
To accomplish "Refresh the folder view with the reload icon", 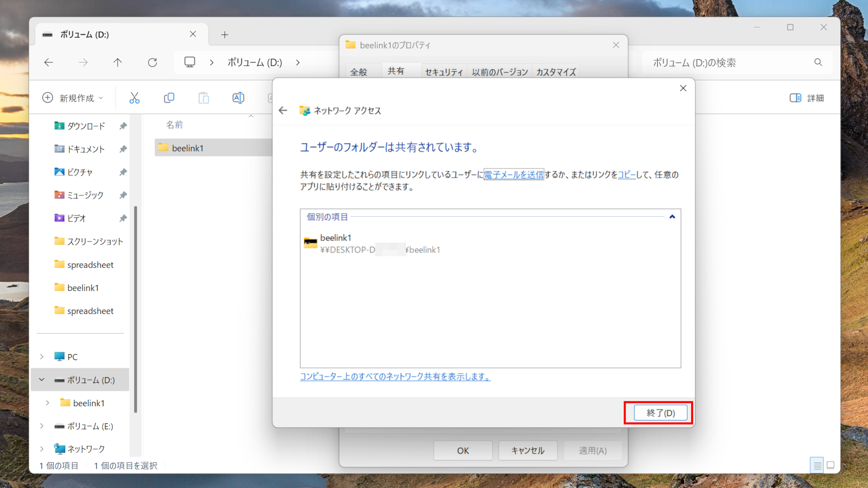I will click(x=152, y=62).
